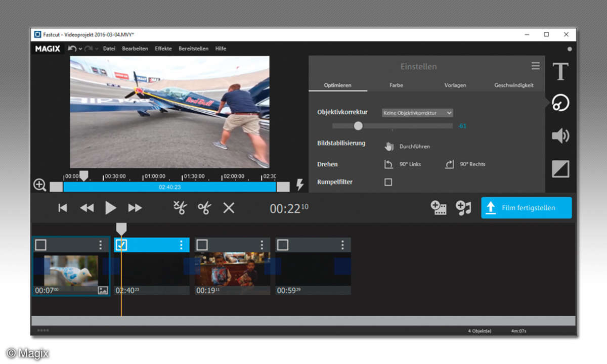The height and width of the screenshot is (364, 607).
Task: Click the undo arrow icon
Action: [72, 49]
